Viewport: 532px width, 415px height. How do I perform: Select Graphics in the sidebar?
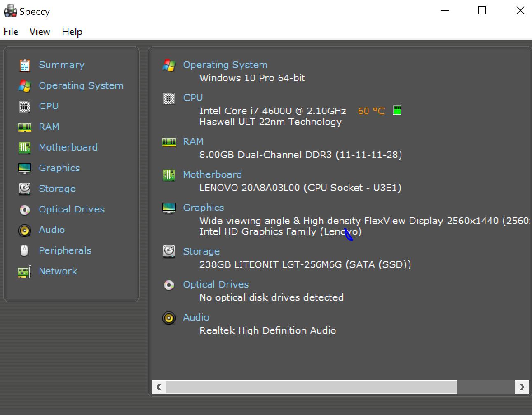pyautogui.click(x=59, y=168)
